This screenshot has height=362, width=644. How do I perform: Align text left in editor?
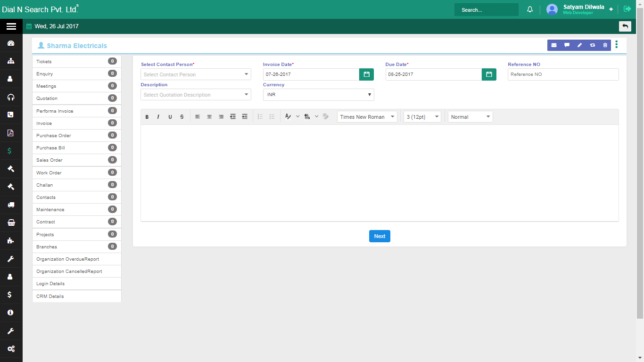tap(198, 117)
